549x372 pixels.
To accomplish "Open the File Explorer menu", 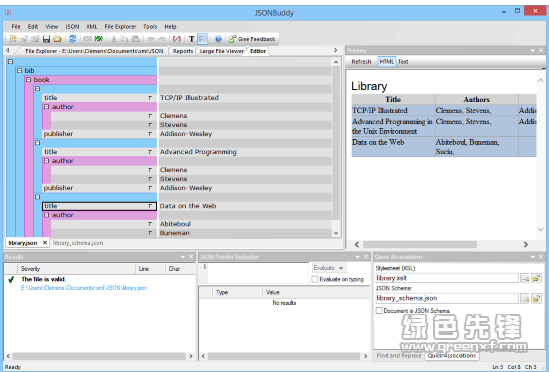I will [x=120, y=27].
